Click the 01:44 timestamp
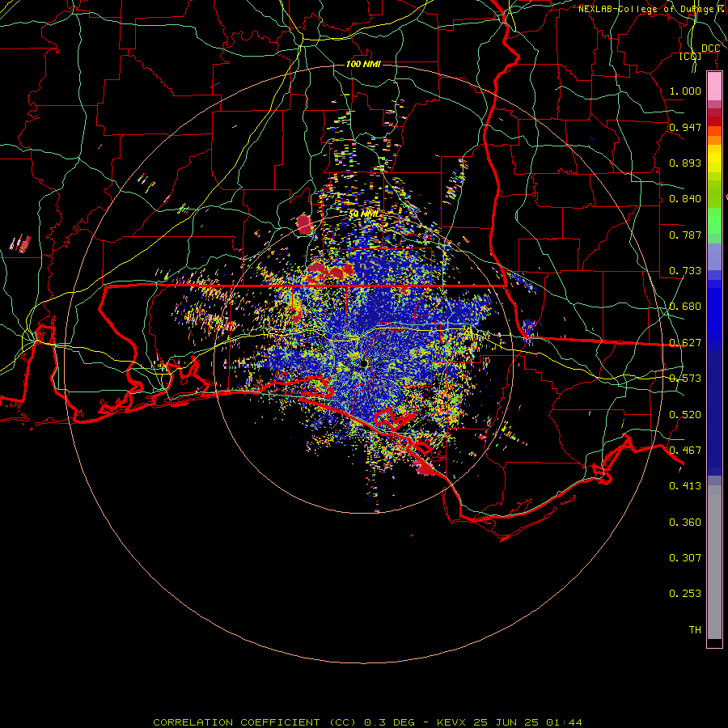Viewport: 728px width, 728px height. [x=564, y=722]
